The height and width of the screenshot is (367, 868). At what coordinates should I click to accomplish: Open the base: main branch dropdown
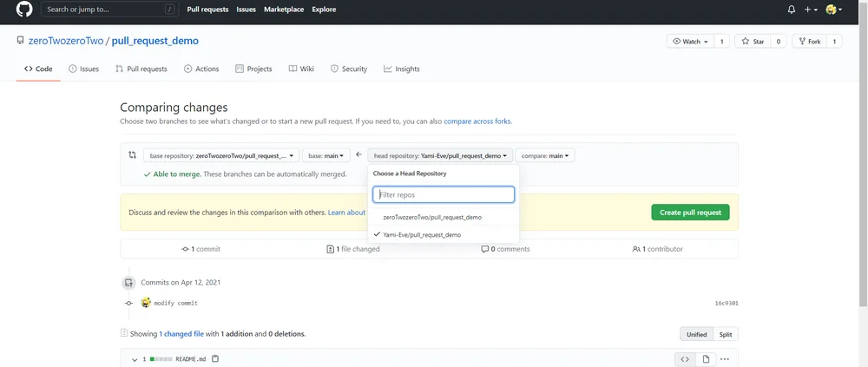[x=326, y=155]
